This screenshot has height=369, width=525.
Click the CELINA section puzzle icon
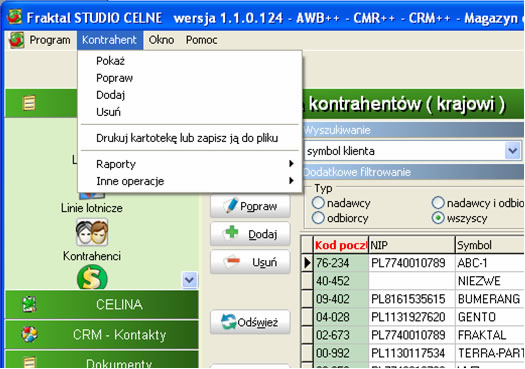29,304
